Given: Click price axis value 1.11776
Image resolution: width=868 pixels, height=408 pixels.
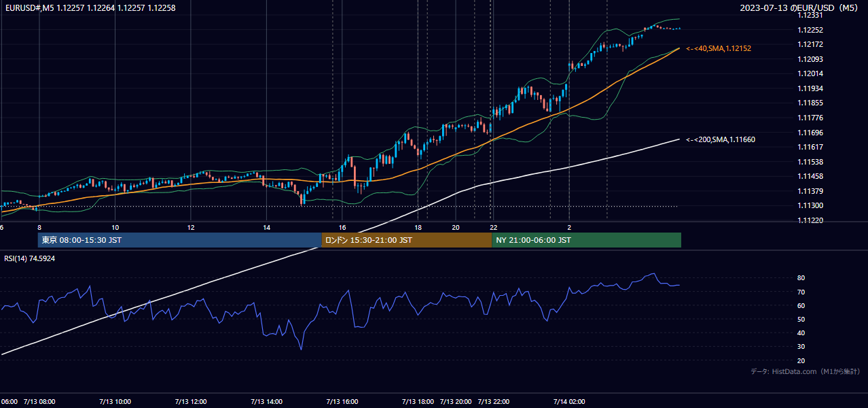Looking at the screenshot, I should pos(810,118).
